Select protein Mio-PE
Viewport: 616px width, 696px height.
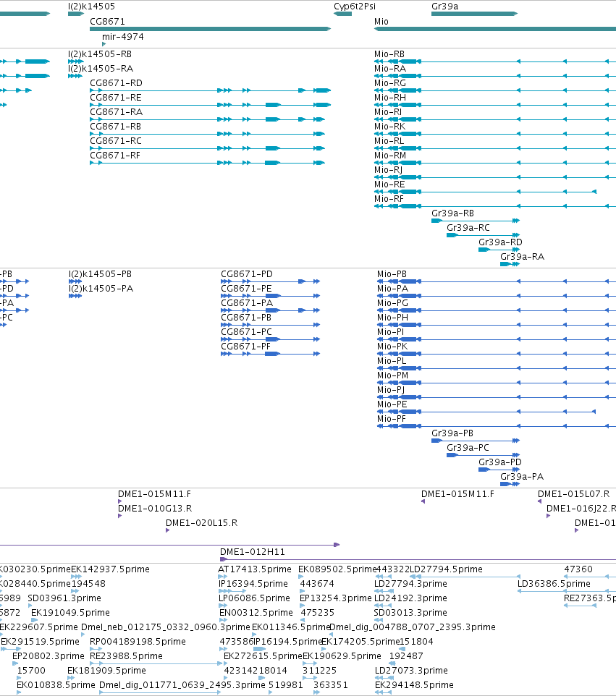486,412
